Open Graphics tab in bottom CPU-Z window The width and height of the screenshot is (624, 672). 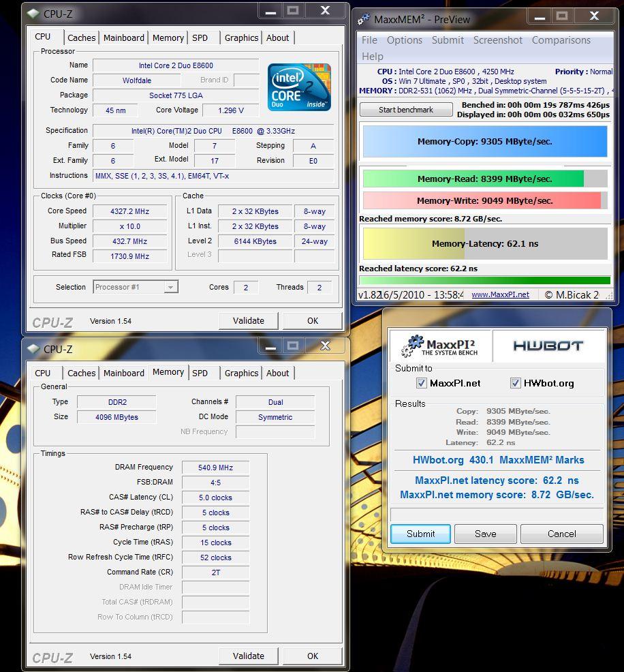click(x=241, y=373)
